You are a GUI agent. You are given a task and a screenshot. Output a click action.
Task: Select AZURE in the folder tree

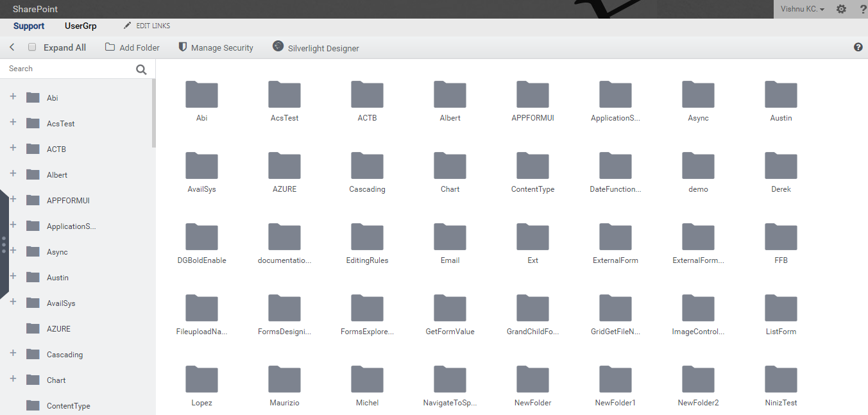[x=58, y=328]
